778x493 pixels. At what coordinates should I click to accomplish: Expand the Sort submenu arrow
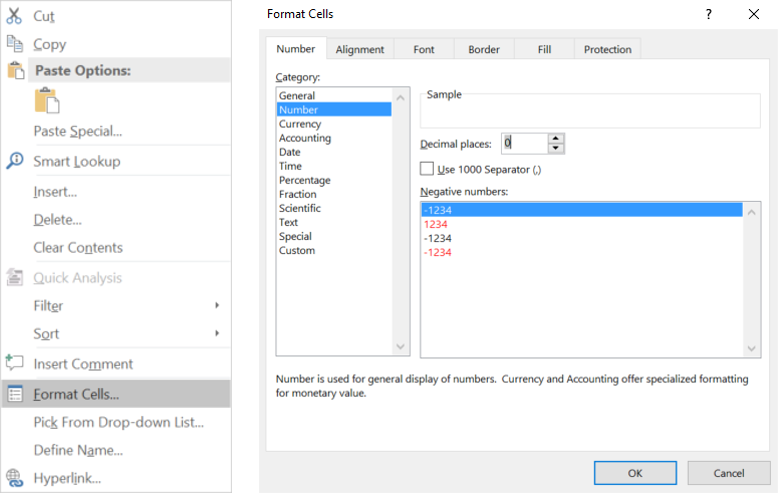217,333
